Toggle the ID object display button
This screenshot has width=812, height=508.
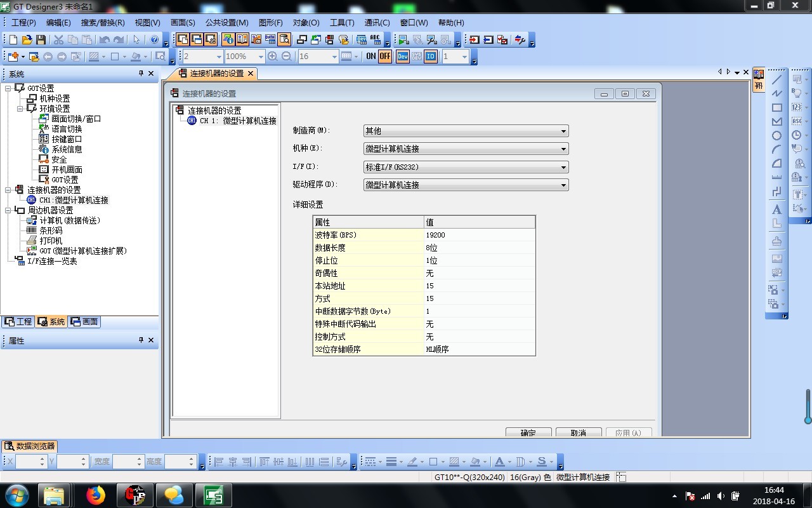click(x=431, y=57)
